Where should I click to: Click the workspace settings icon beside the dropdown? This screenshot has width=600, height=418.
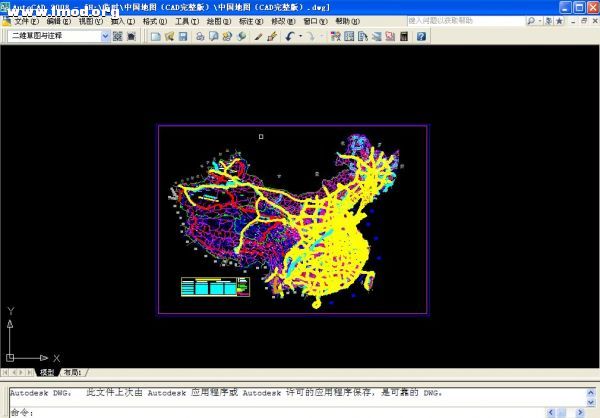pos(118,36)
